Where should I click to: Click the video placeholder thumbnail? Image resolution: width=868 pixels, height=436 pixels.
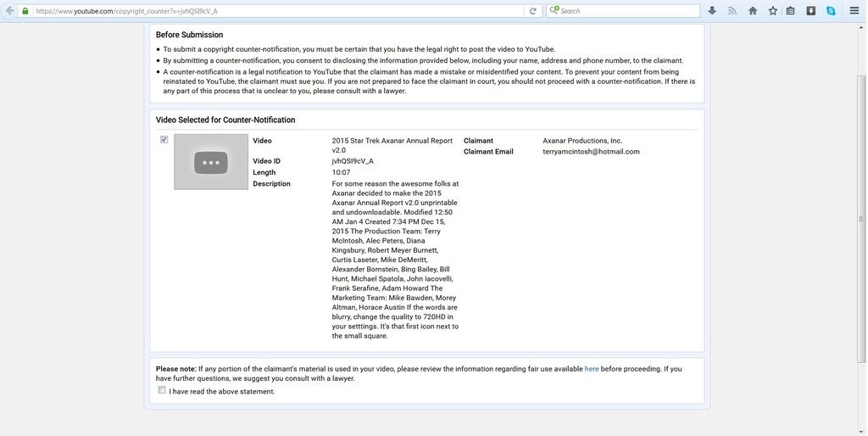[211, 162]
